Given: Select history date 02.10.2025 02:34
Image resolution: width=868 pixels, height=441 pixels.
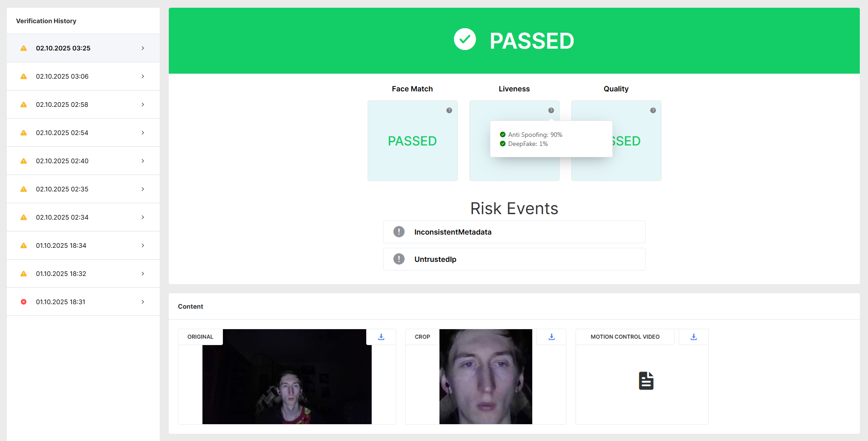Looking at the screenshot, I should 62,217.
